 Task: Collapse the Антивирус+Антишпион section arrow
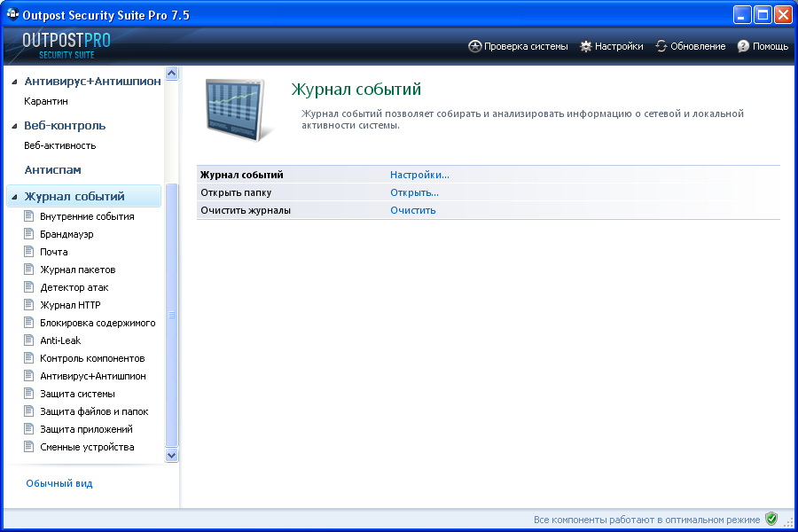tap(14, 82)
